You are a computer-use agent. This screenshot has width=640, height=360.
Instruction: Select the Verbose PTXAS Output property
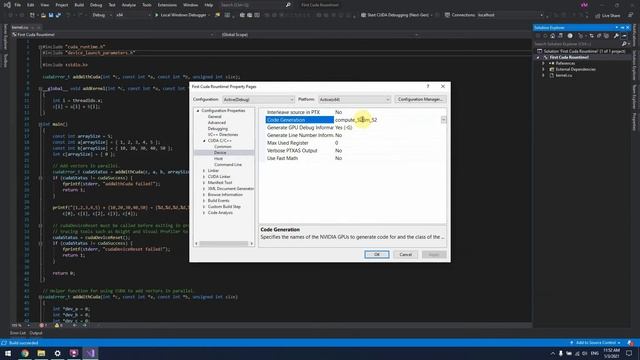(292, 151)
